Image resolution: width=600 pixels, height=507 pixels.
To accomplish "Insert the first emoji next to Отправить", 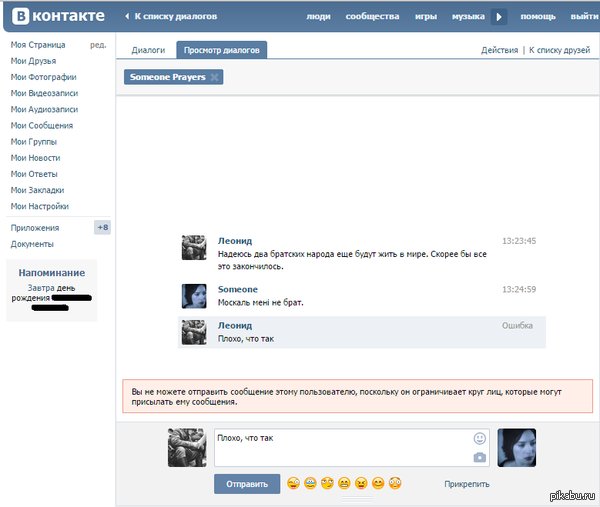I will (293, 484).
